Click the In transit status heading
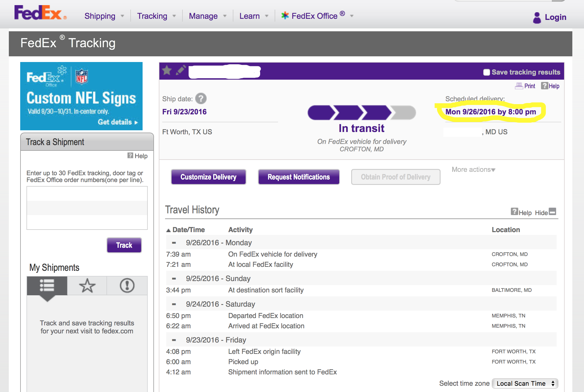This screenshot has height=392, width=584. point(361,128)
